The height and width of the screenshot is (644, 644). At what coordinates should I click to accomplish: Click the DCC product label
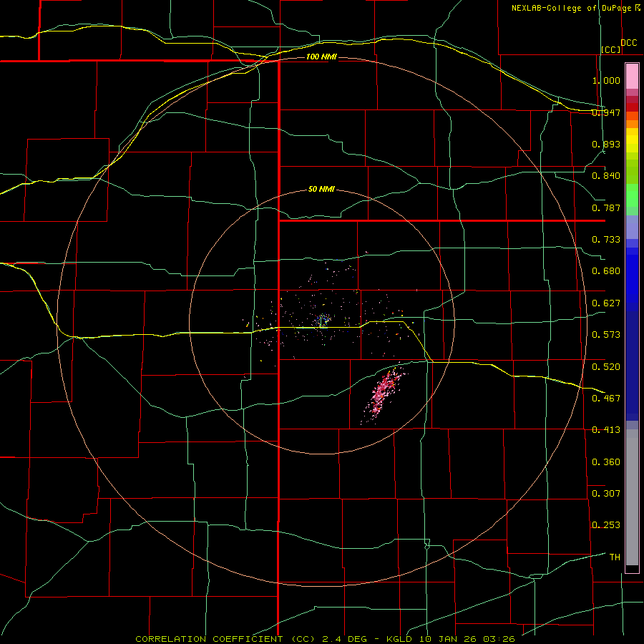tap(628, 43)
